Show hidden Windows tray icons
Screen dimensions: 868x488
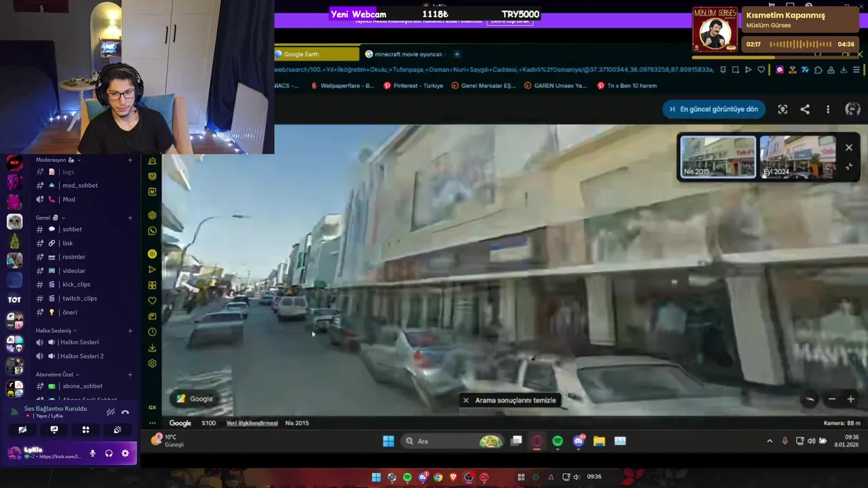coord(769,441)
